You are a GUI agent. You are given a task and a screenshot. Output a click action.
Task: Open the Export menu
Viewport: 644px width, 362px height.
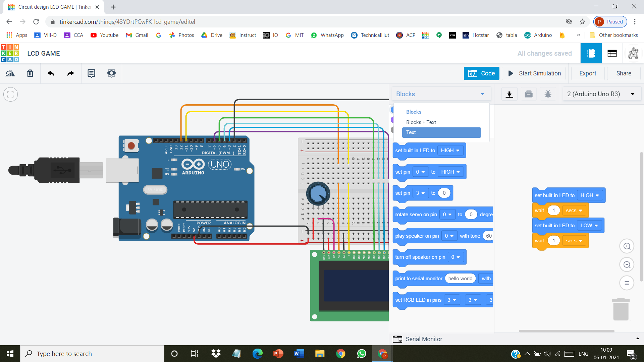587,73
